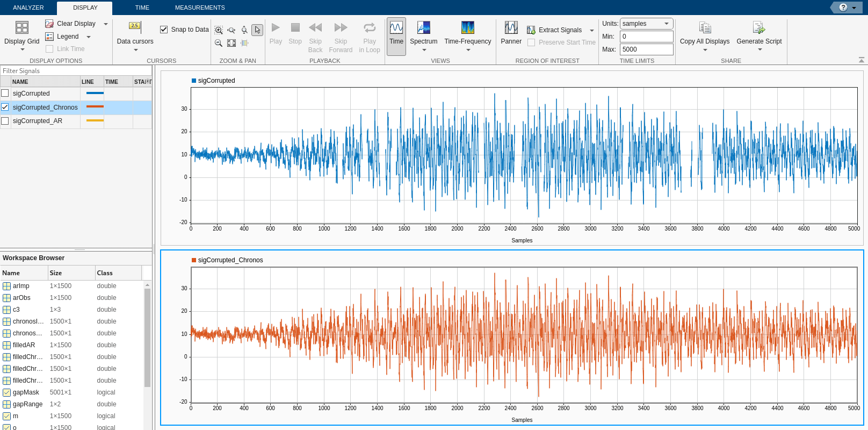Select the arrow pointer tool
Image resolution: width=868 pixels, height=430 pixels.
(257, 30)
